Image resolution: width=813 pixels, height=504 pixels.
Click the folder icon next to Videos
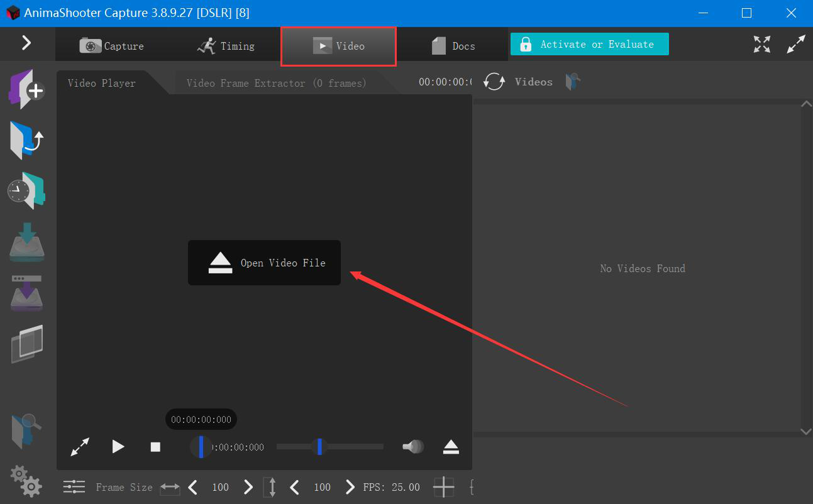572,82
